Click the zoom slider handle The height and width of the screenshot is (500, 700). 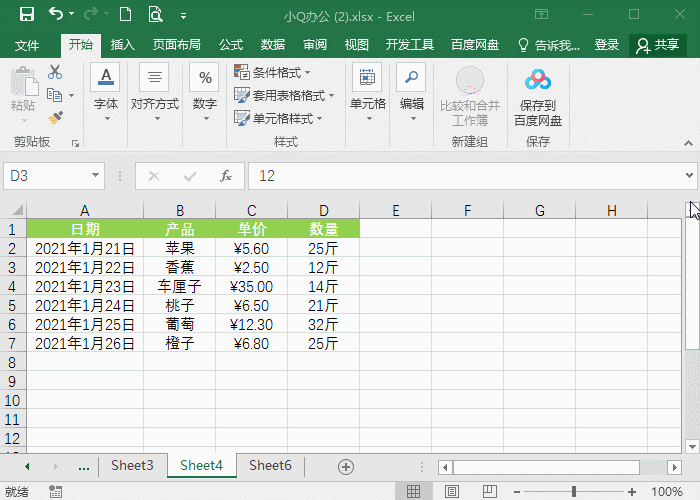coord(574,492)
